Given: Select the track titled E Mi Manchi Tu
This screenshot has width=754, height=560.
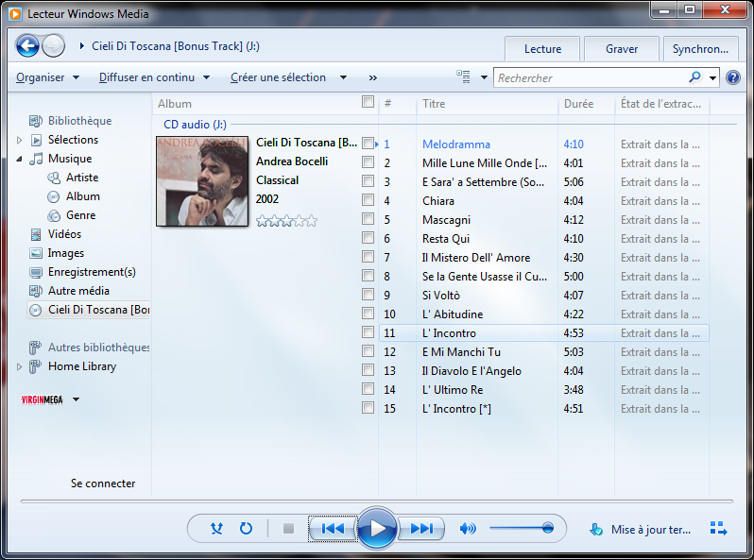Looking at the screenshot, I should [461, 352].
